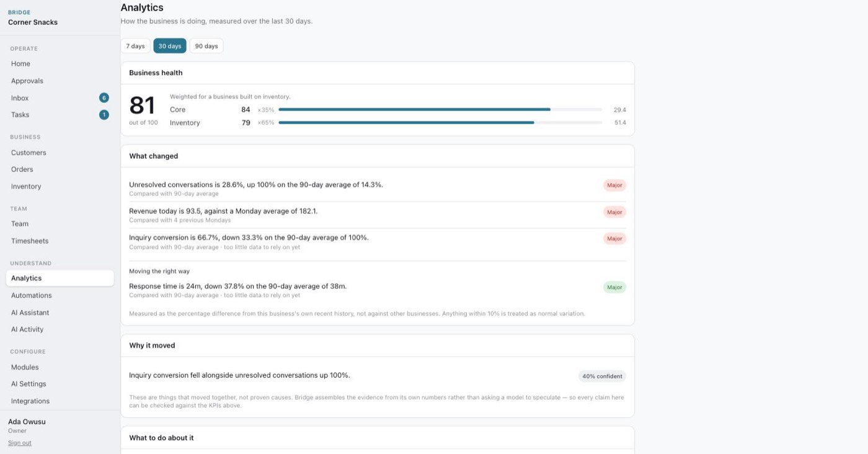Switch range to 90 days
This screenshot has height=454, width=868.
pos(206,46)
